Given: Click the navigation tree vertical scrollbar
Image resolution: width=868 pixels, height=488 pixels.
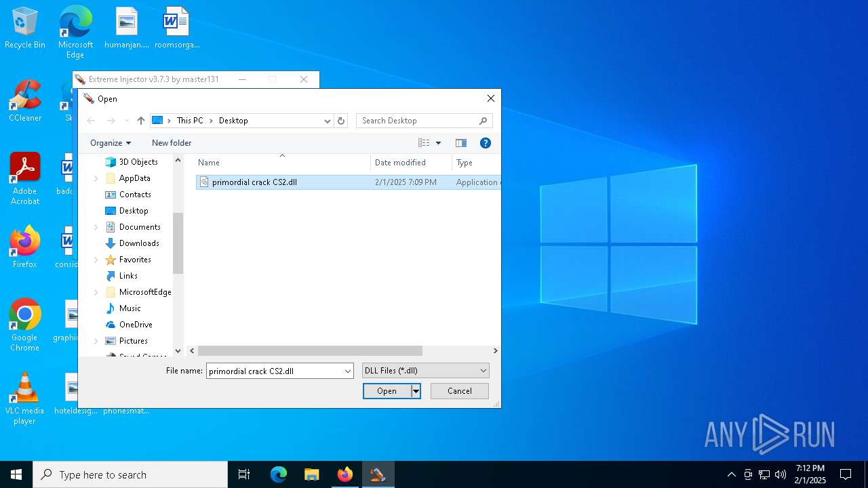Looking at the screenshot, I should 178,243.
